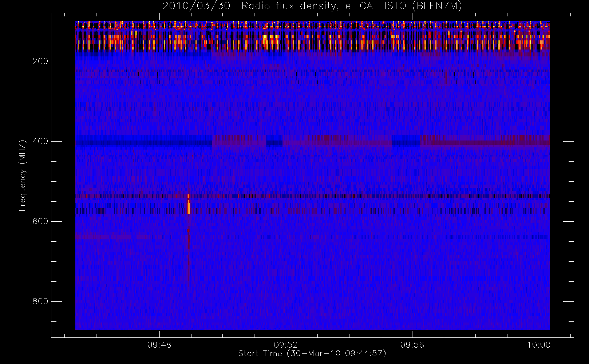
Task: Click the 09:56 time tick label
Action: pos(412,345)
